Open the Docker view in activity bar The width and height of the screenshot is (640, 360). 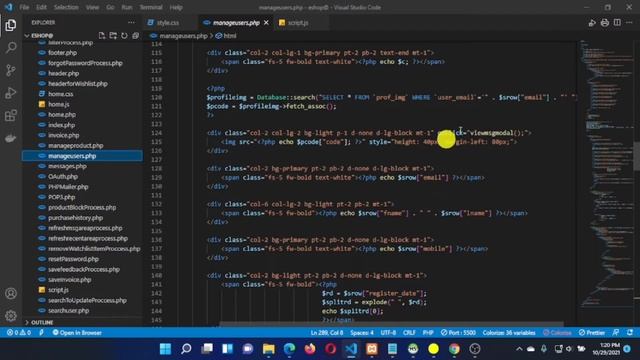(x=11, y=138)
